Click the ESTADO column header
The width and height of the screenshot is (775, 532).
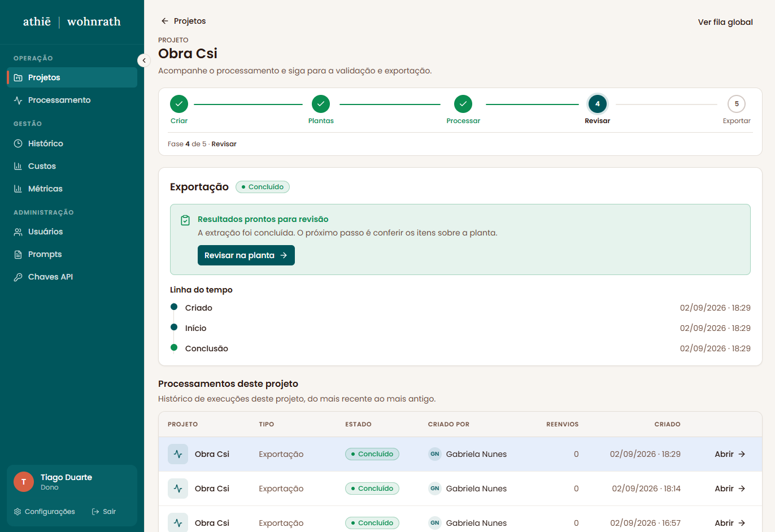tap(359, 424)
